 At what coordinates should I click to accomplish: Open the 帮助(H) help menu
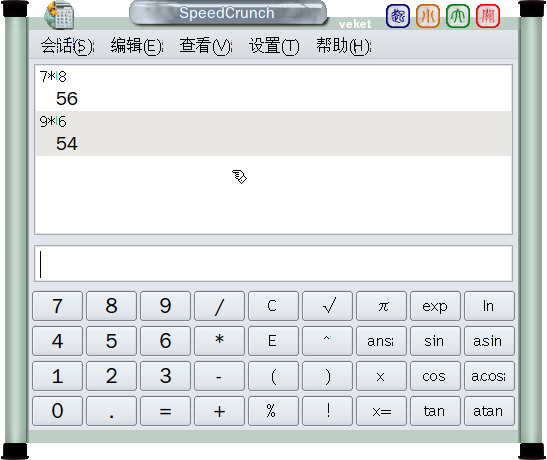click(344, 46)
